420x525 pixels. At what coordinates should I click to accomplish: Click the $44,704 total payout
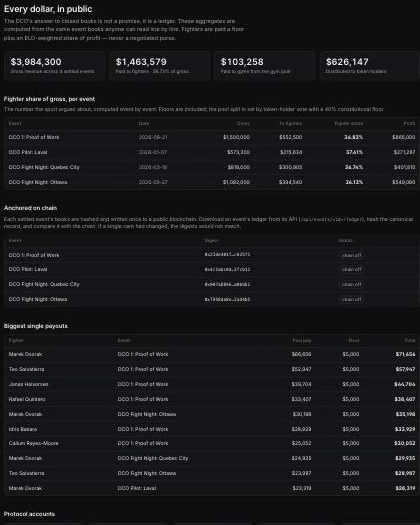(405, 384)
